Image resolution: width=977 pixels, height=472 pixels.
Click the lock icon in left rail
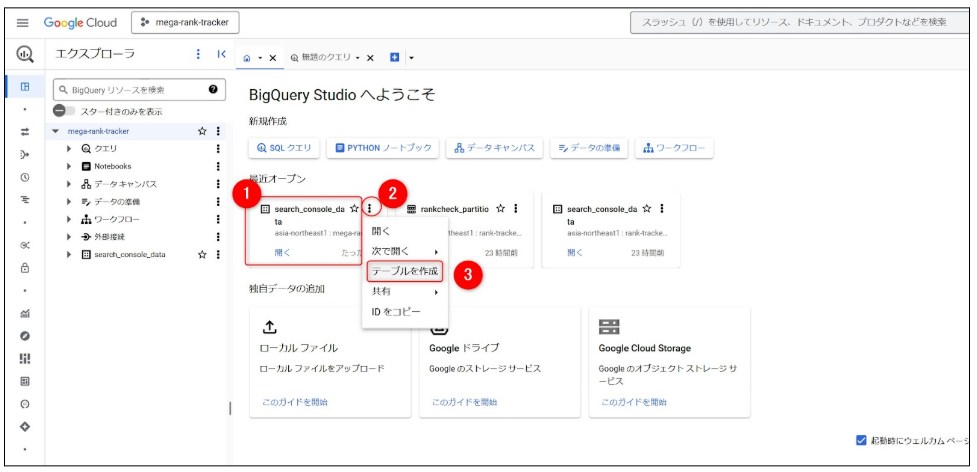click(x=25, y=268)
